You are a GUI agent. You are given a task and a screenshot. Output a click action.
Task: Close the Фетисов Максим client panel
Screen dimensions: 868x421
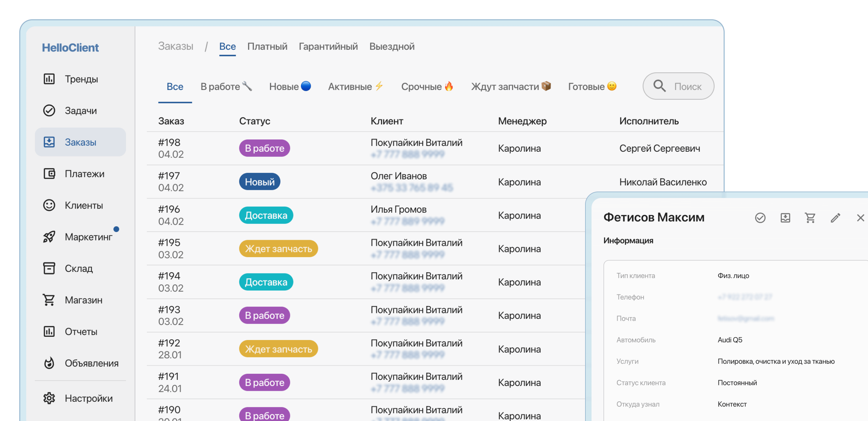(860, 218)
